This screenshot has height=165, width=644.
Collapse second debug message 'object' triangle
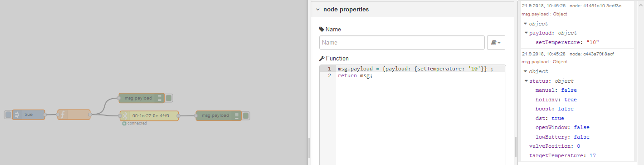(x=525, y=71)
